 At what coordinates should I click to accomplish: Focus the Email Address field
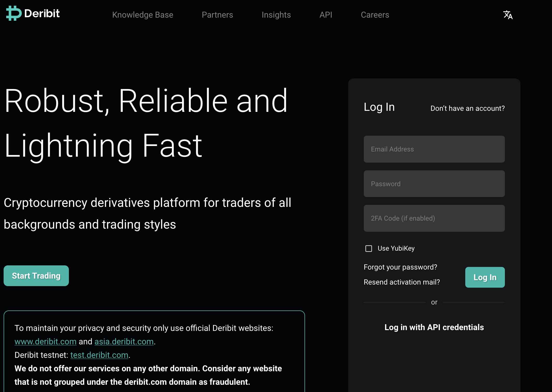(434, 149)
